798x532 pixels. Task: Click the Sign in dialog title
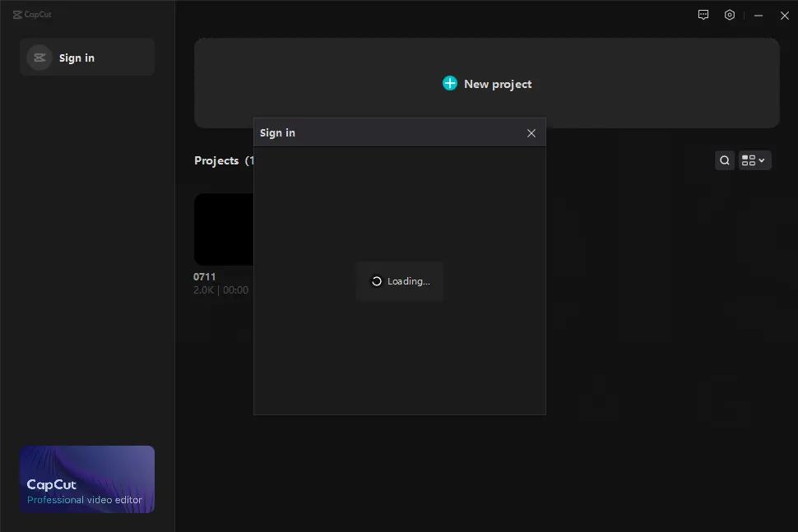[277, 132]
